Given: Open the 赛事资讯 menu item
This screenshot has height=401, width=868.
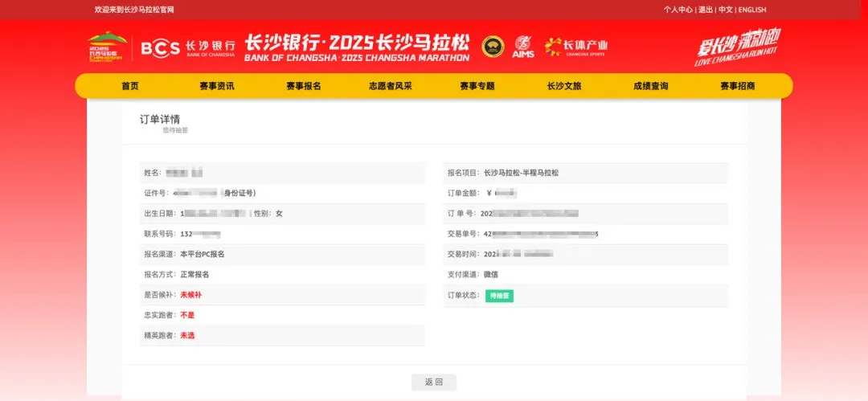Looking at the screenshot, I should [x=217, y=87].
